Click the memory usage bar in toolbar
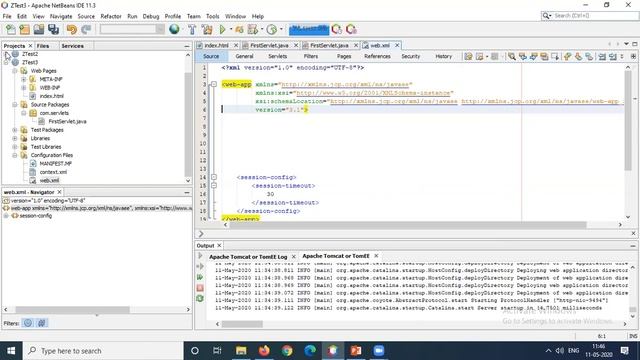This screenshot has width=640, height=360. coord(309,29)
